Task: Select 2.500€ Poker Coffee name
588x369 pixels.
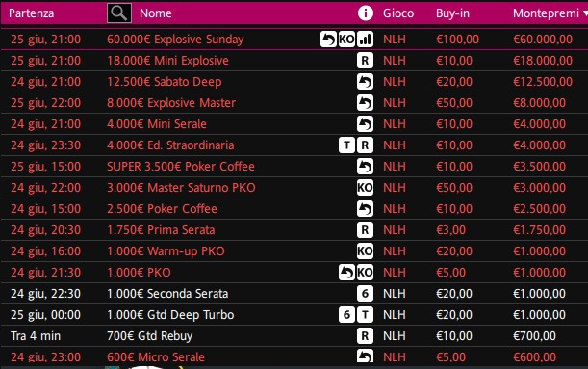Action: pyautogui.click(x=162, y=209)
